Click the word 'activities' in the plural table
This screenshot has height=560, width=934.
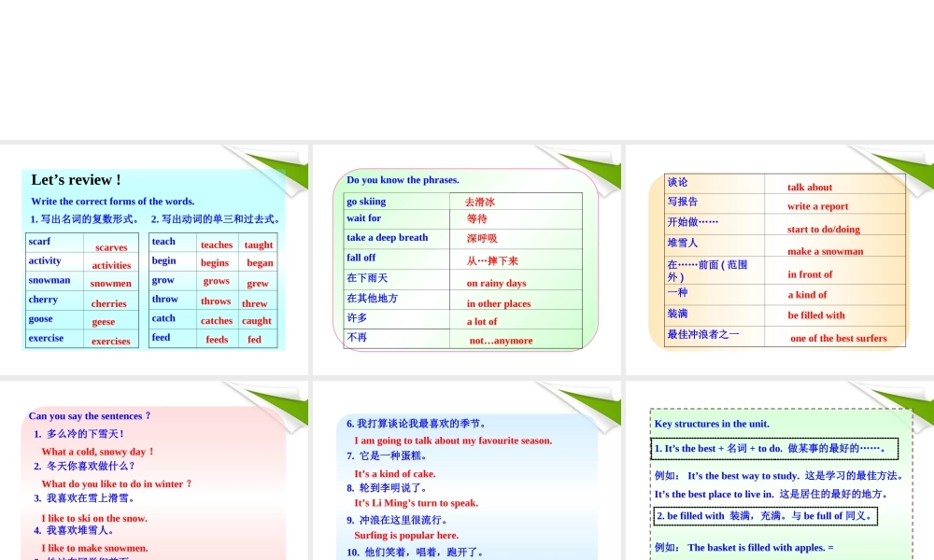(111, 265)
